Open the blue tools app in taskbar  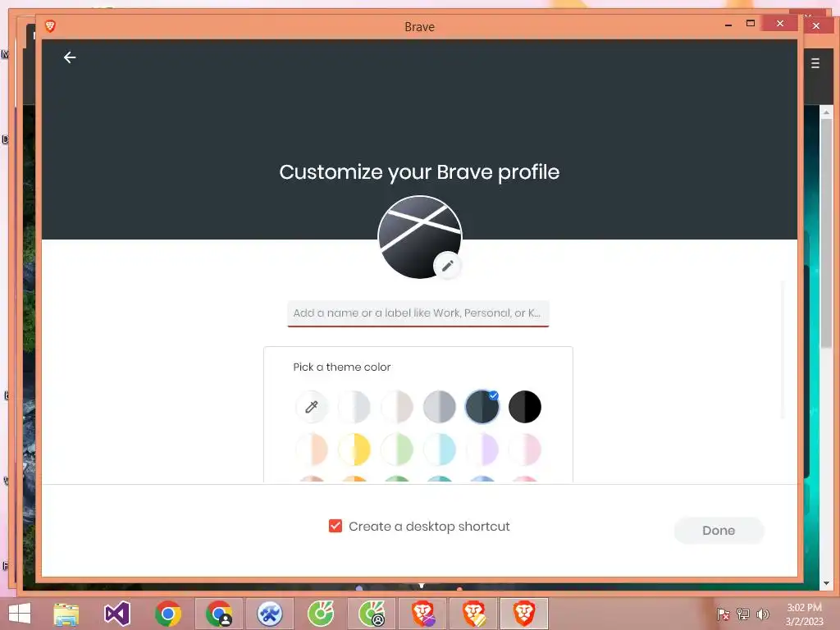[x=269, y=614]
